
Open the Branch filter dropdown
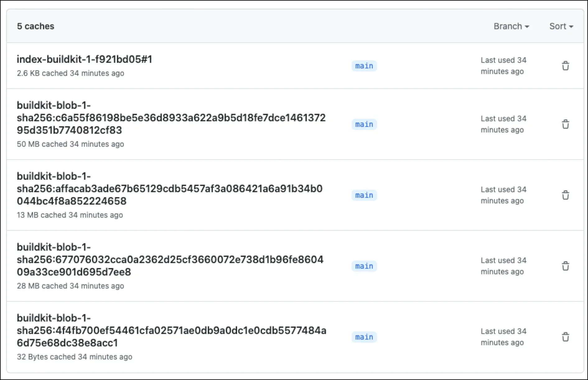[x=511, y=26]
